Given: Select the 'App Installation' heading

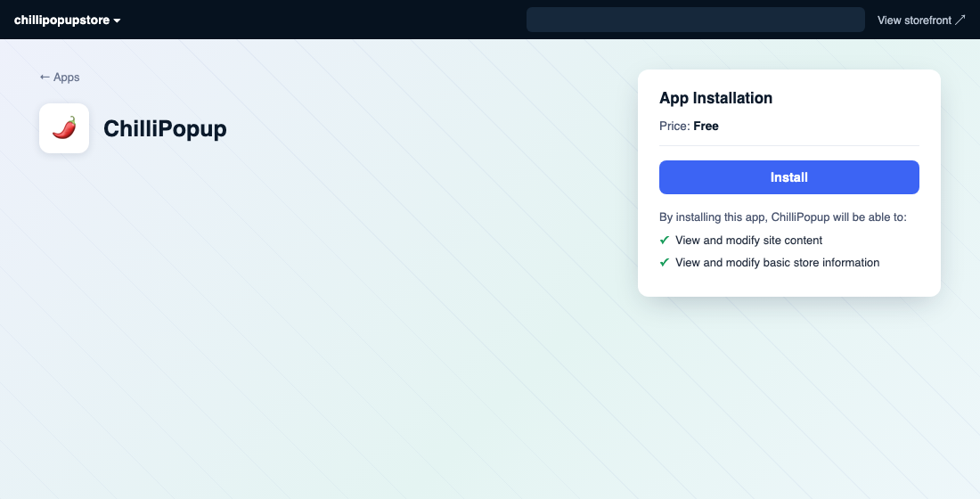Looking at the screenshot, I should (x=715, y=98).
